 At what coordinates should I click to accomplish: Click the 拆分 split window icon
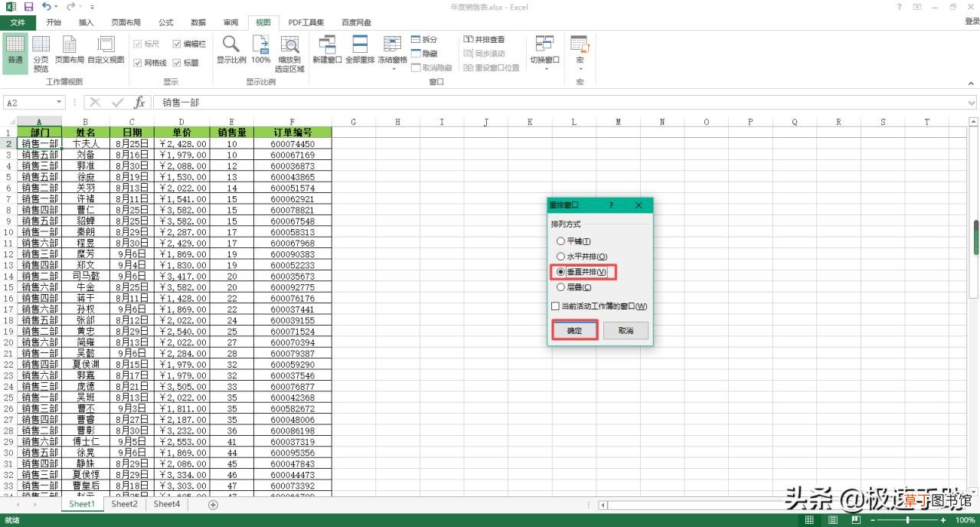(x=425, y=40)
